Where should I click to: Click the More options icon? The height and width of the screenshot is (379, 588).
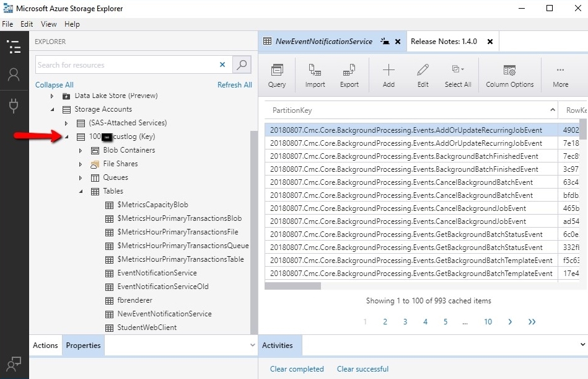560,74
